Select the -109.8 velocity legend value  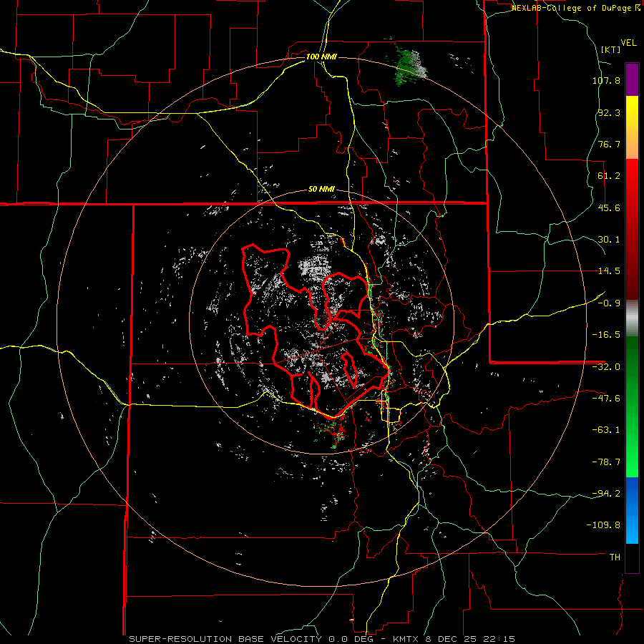[604, 525]
